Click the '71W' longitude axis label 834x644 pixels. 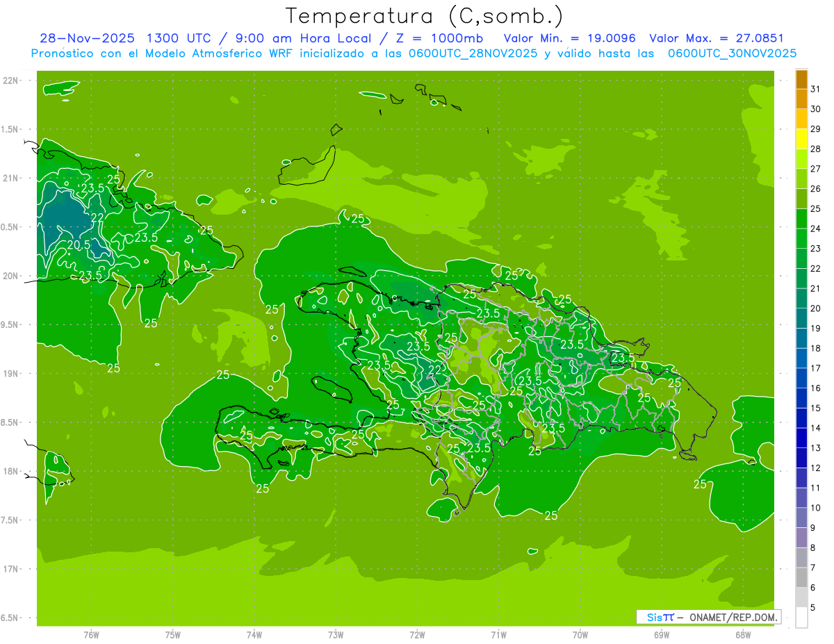pyautogui.click(x=499, y=635)
